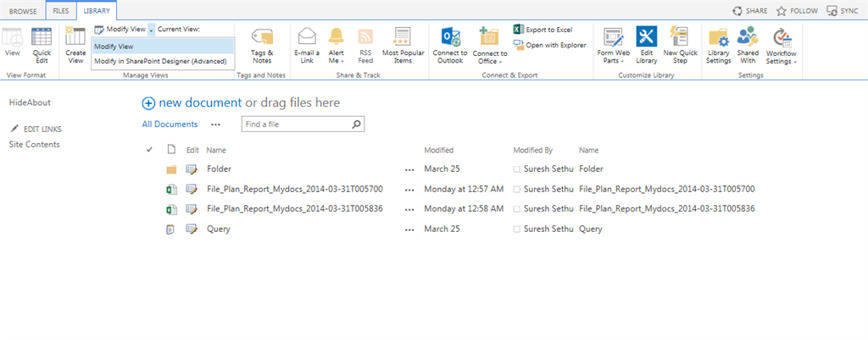
Task: Click the select-all checkmark column header
Action: point(149,150)
